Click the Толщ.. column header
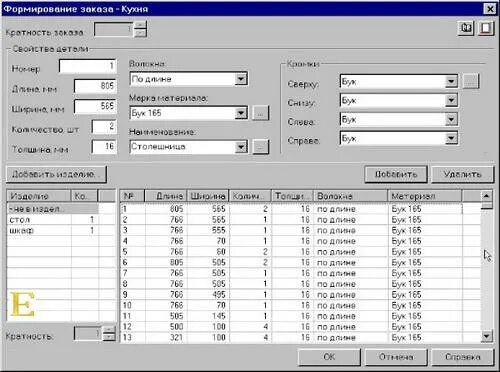 [292, 196]
